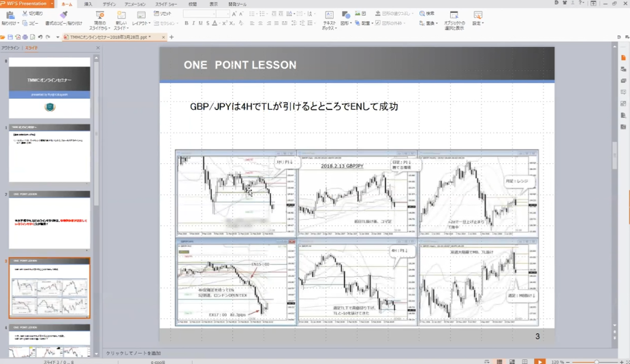This screenshot has width=630, height=364.
Task: Click the Format Painter brush icon
Action: (63, 14)
